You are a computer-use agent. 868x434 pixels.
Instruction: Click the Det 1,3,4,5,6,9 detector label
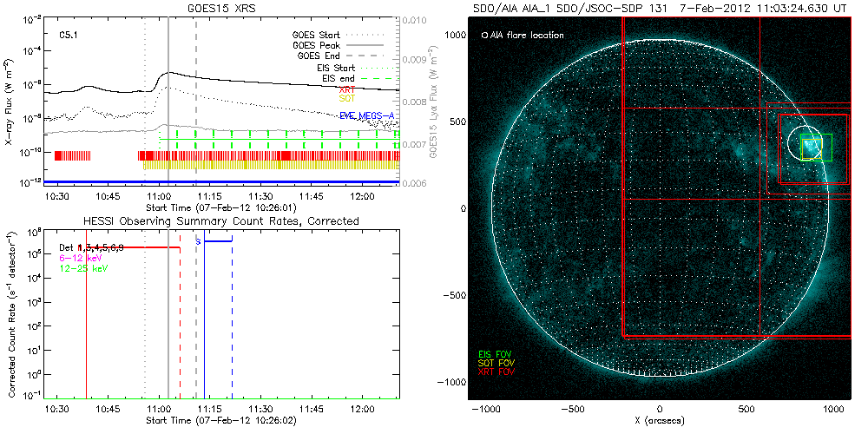click(97, 248)
